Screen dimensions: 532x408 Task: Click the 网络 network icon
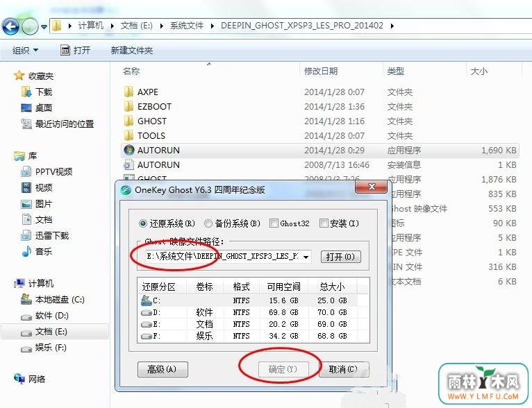tap(19, 379)
